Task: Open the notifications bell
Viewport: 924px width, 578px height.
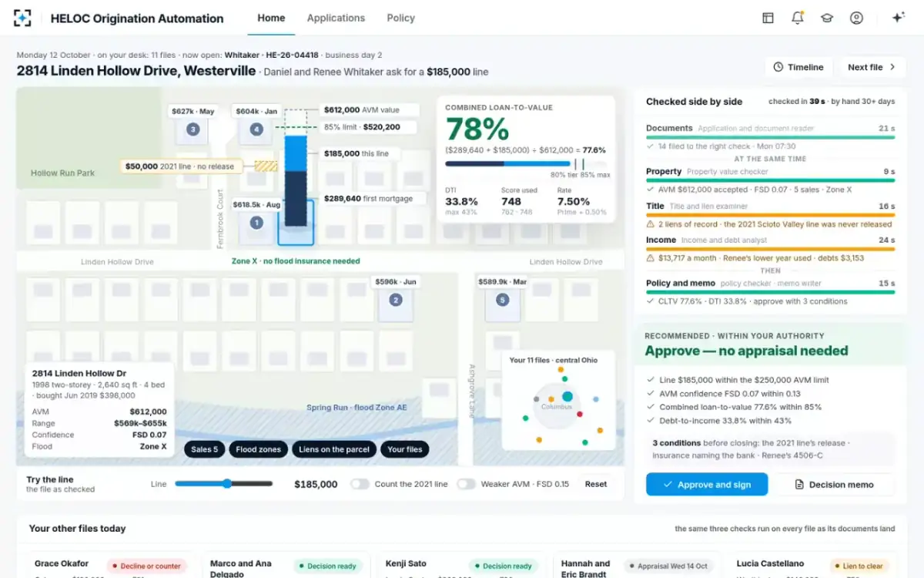Action: click(x=798, y=18)
